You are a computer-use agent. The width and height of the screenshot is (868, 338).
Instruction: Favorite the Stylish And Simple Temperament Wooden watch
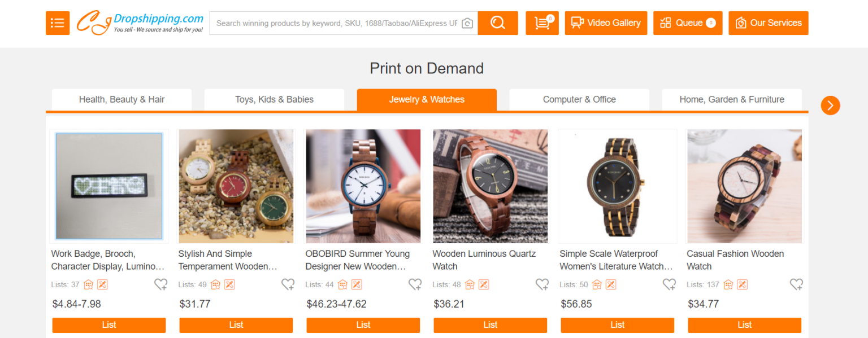pyautogui.click(x=288, y=284)
